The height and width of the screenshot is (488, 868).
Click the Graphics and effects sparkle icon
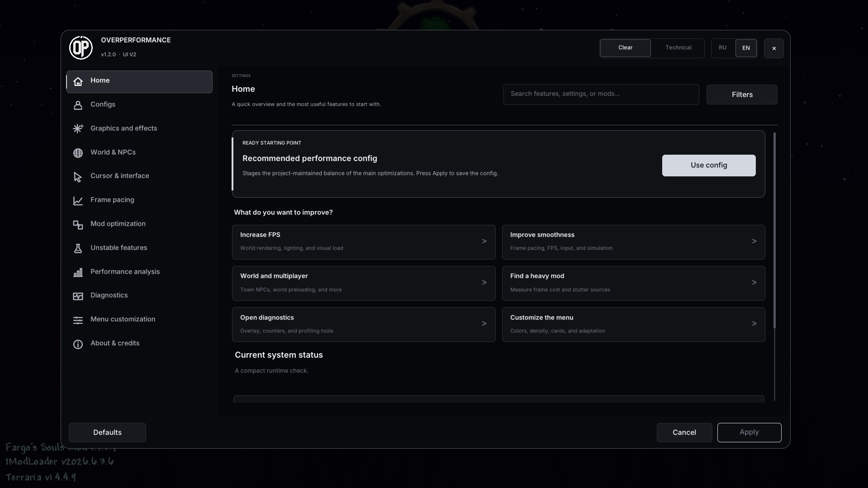[78, 129]
